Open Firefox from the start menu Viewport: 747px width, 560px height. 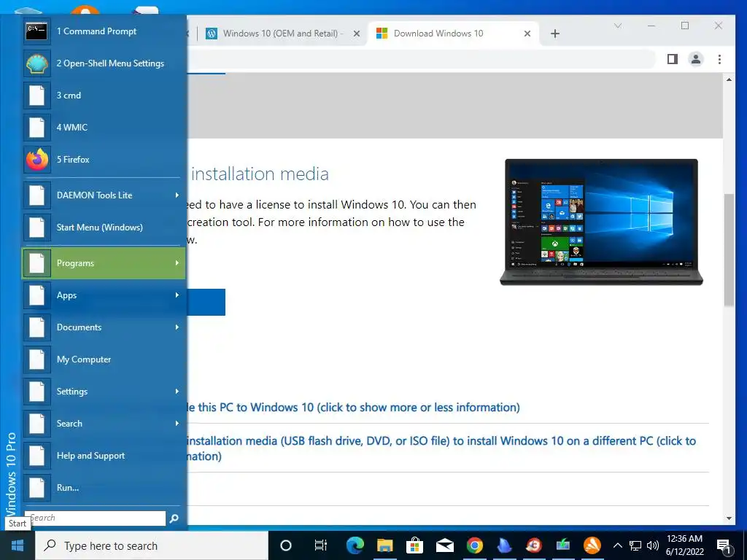[x=104, y=160]
